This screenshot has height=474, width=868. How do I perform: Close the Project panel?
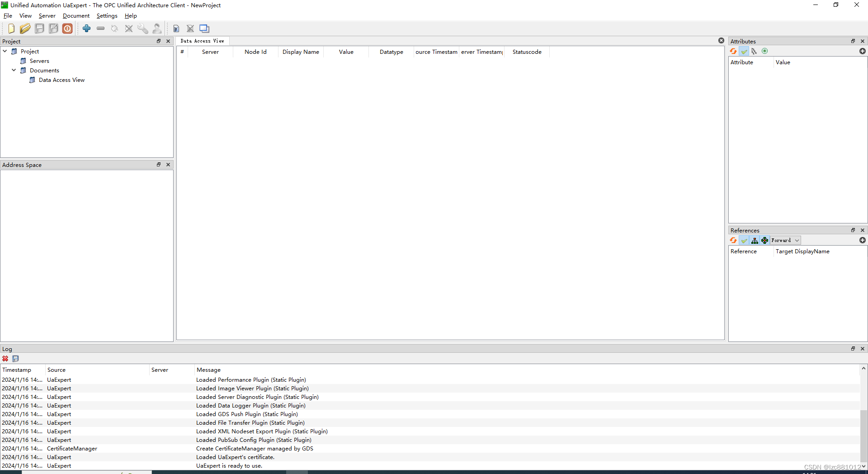[x=168, y=41]
